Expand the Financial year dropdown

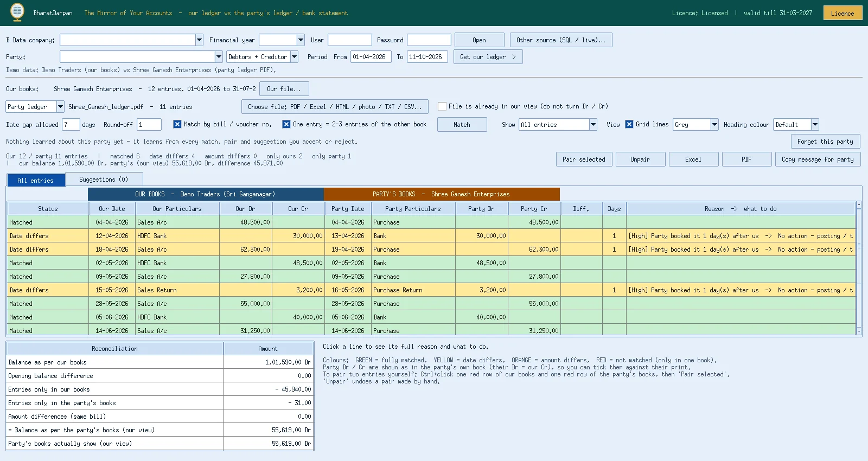301,40
